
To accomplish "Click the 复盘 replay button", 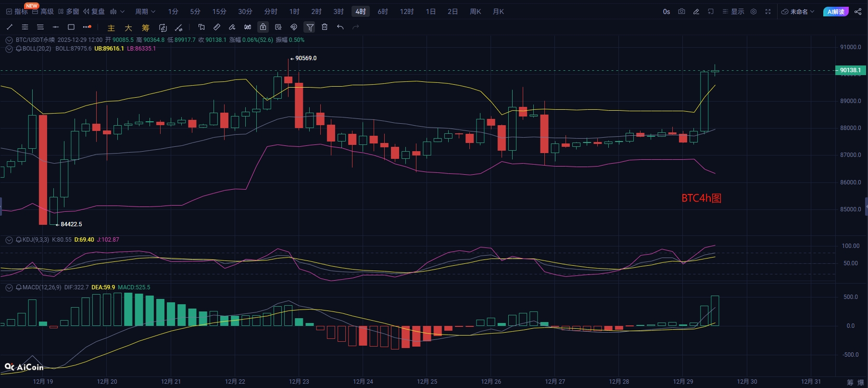I will 94,12.
